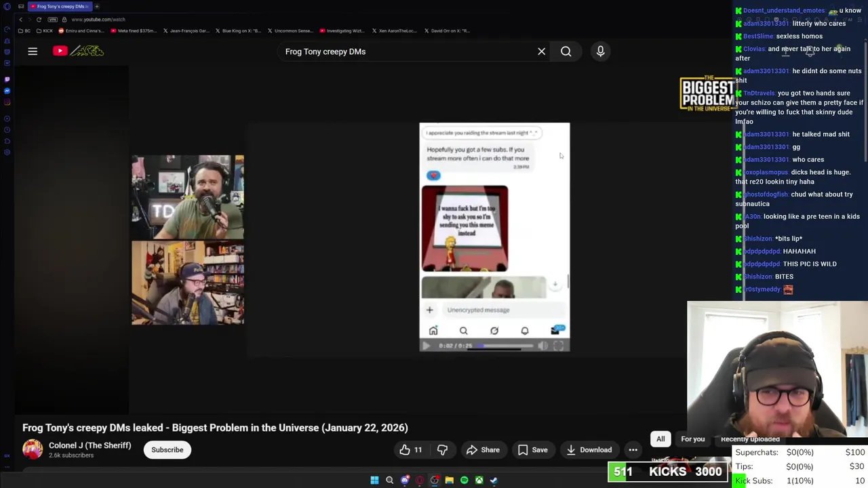
Task: Open more actions three-dots menu
Action: (x=633, y=449)
